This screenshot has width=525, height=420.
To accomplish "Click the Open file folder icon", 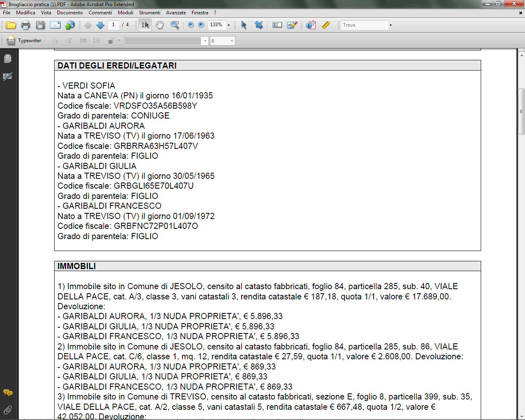I will coord(11,25).
